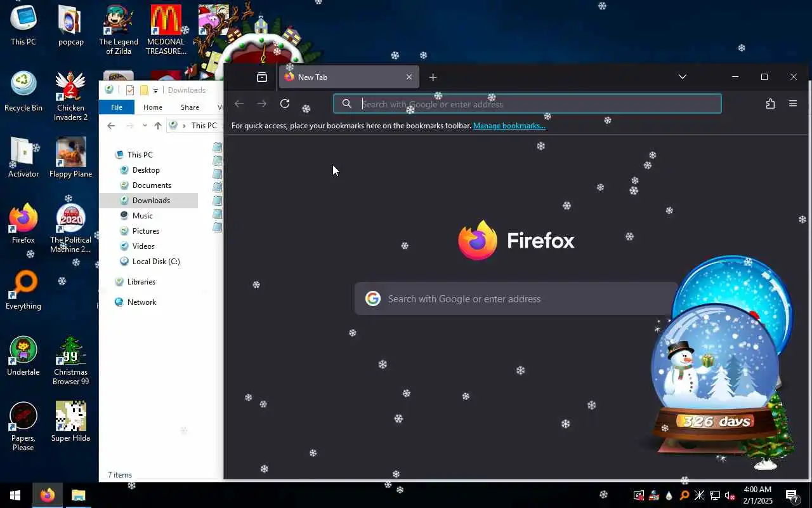
Task: Open recent locations dropdown in File Explorer
Action: click(145, 126)
